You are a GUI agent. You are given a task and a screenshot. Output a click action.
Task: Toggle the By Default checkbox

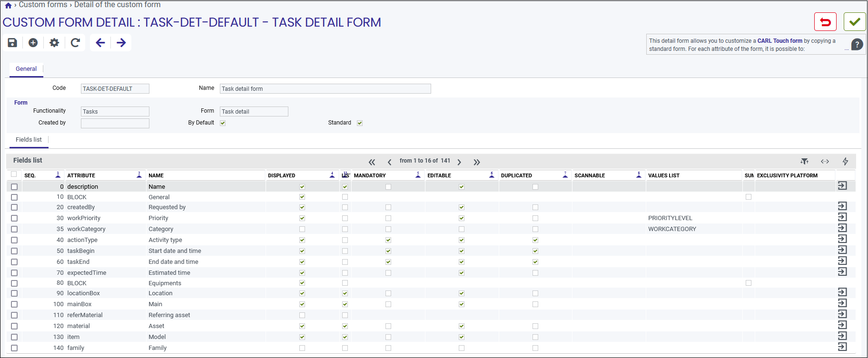(x=223, y=123)
